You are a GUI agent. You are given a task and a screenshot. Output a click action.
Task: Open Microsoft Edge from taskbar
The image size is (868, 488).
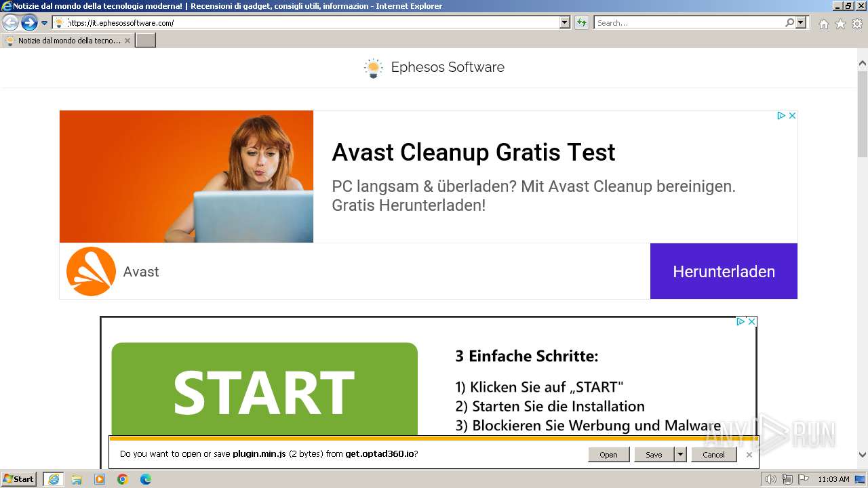(x=146, y=479)
